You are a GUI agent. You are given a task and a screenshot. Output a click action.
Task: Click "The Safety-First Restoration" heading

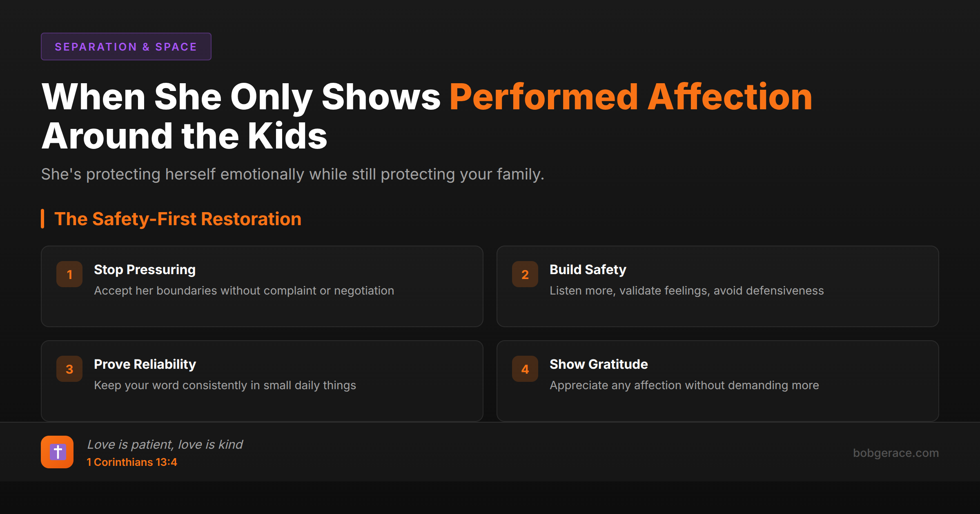[178, 219]
